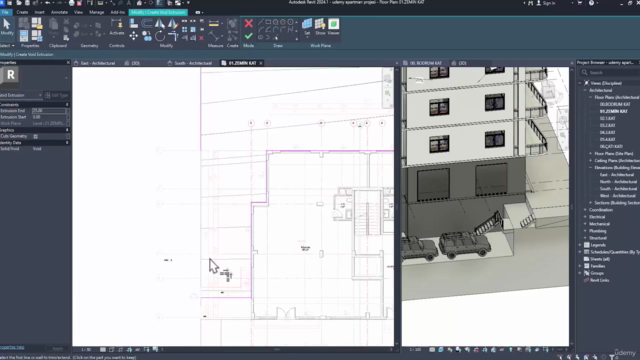
Task: Click the Print icon in quick access toolbar
Action: pyautogui.click(x=71, y=3)
